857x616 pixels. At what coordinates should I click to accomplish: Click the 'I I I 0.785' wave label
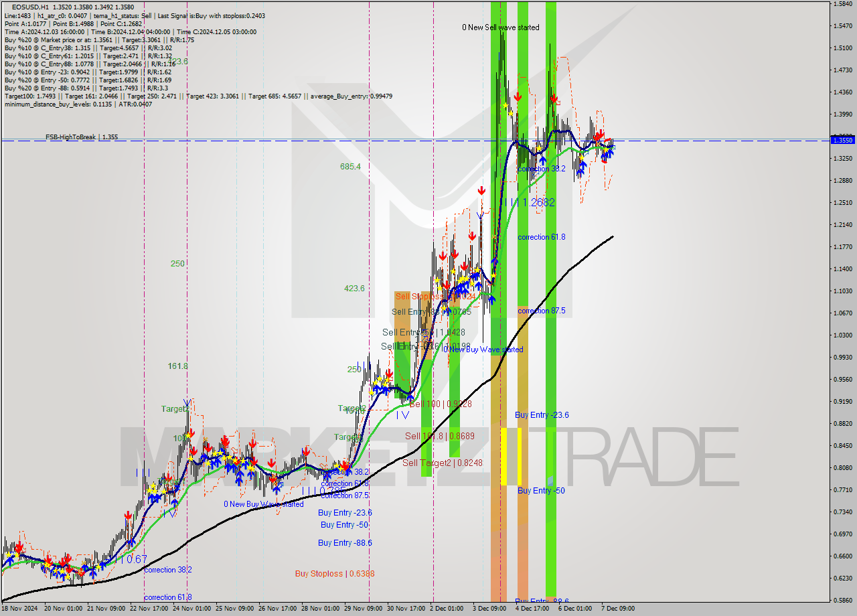[x=325, y=491]
